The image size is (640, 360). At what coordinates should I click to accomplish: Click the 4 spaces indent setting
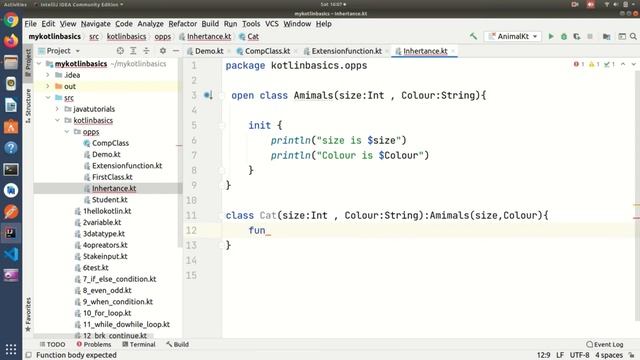pos(609,355)
